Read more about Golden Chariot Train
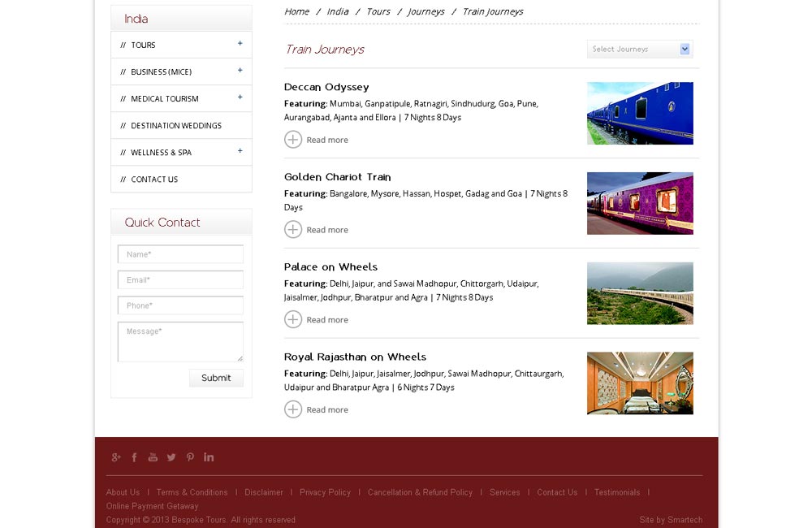 click(x=326, y=230)
